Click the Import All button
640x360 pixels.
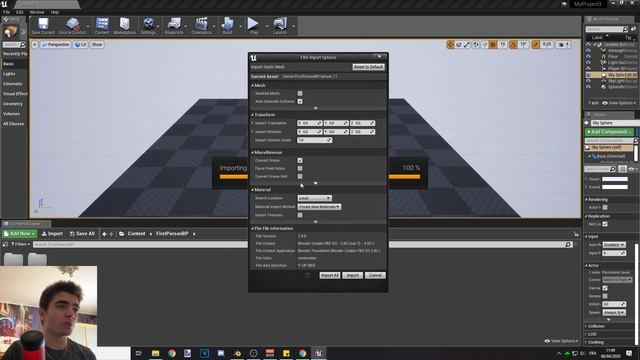pos(330,276)
